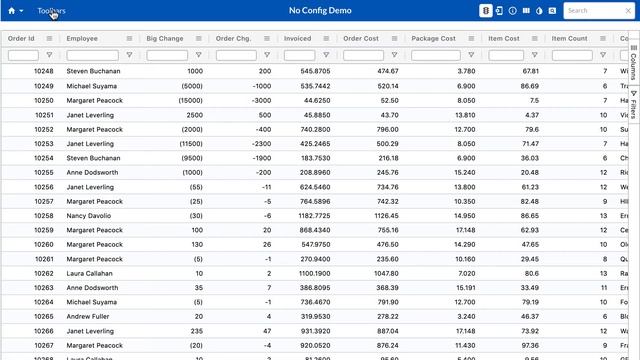The image size is (640, 360).
Task: Click the Big Change filter funnel icon
Action: point(199,55)
